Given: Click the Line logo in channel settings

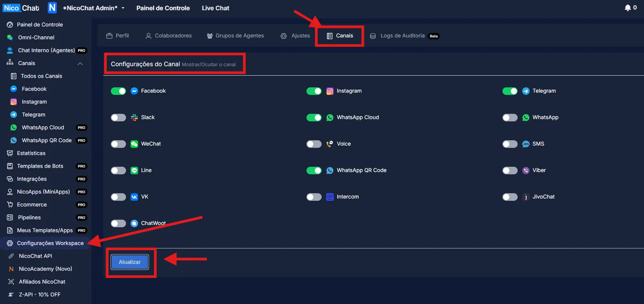Looking at the screenshot, I should point(134,170).
